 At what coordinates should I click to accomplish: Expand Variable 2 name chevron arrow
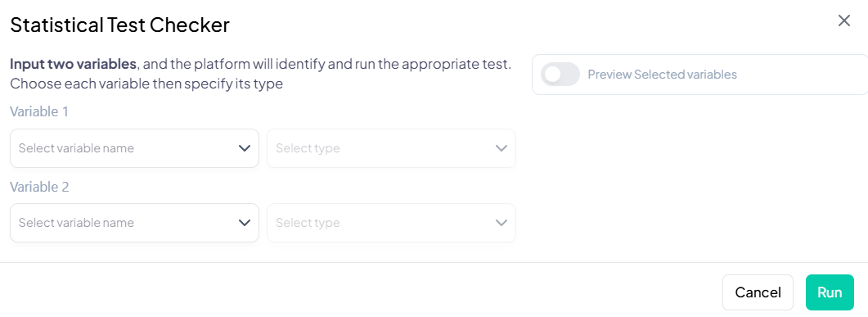tap(244, 223)
